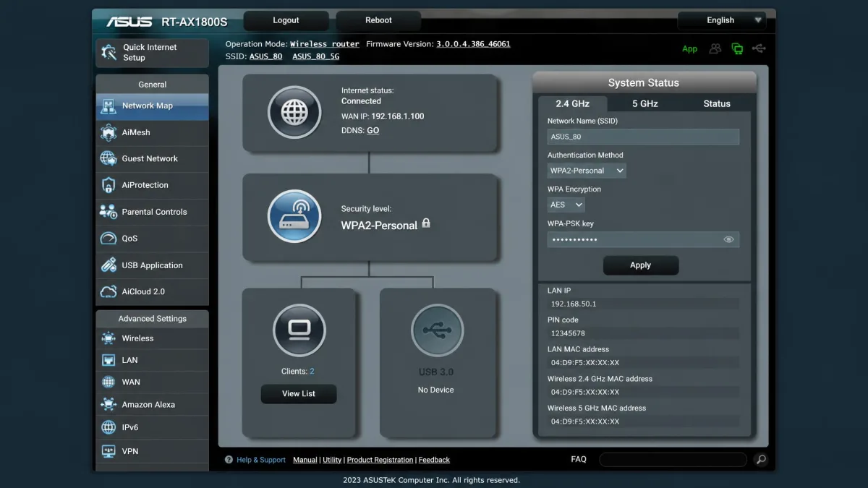Click the Help & Support question mark icon
The height and width of the screenshot is (488, 868).
click(229, 459)
